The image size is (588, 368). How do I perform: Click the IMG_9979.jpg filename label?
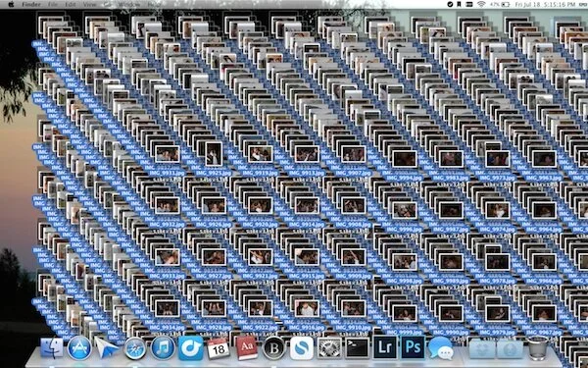tap(497, 332)
